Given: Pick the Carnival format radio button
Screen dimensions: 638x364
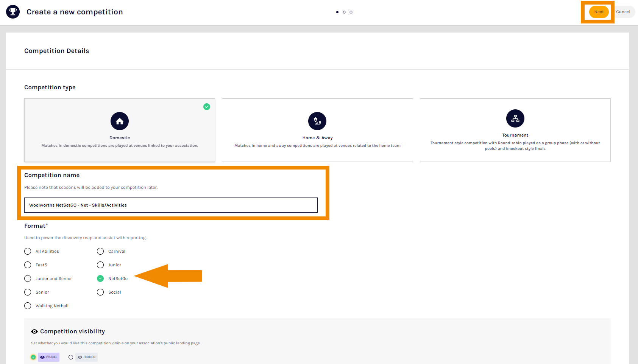Looking at the screenshot, I should point(100,251).
